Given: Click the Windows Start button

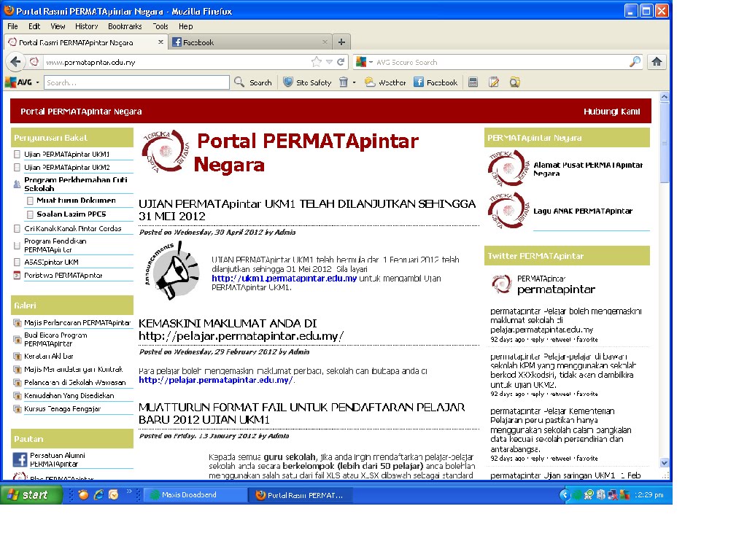Looking at the screenshot, I should [31, 495].
